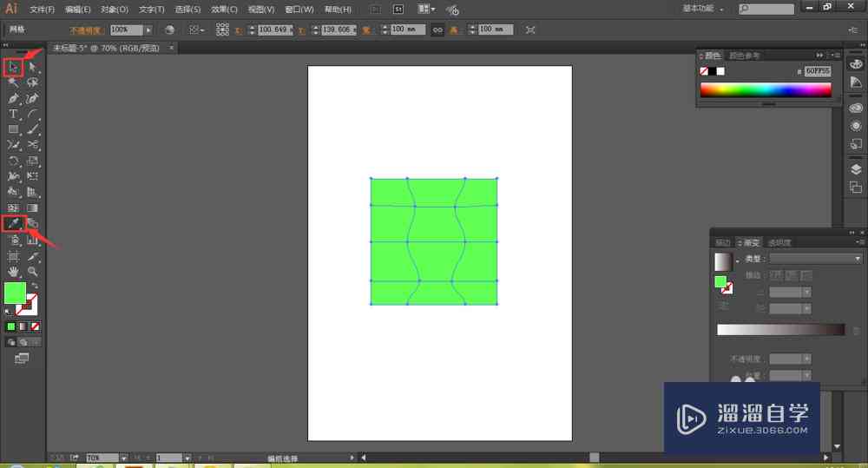Select the Mesh tool
This screenshot has height=468, width=868.
tap(13, 208)
